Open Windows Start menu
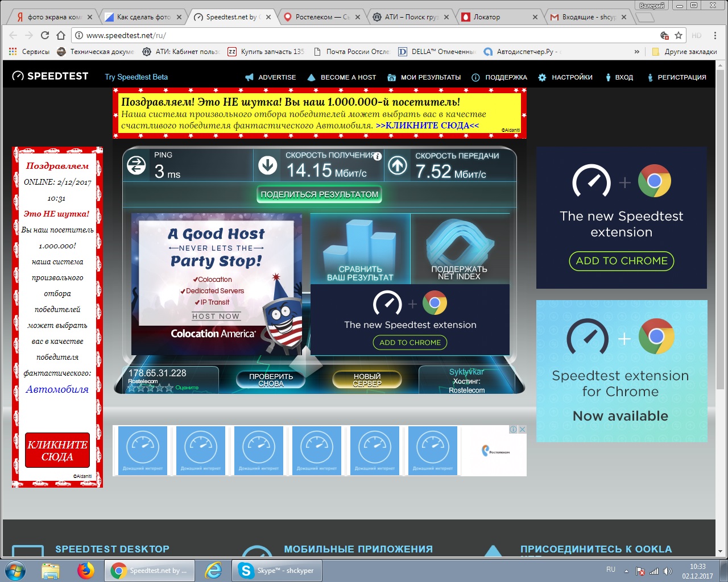The height and width of the screenshot is (582, 728). point(15,570)
